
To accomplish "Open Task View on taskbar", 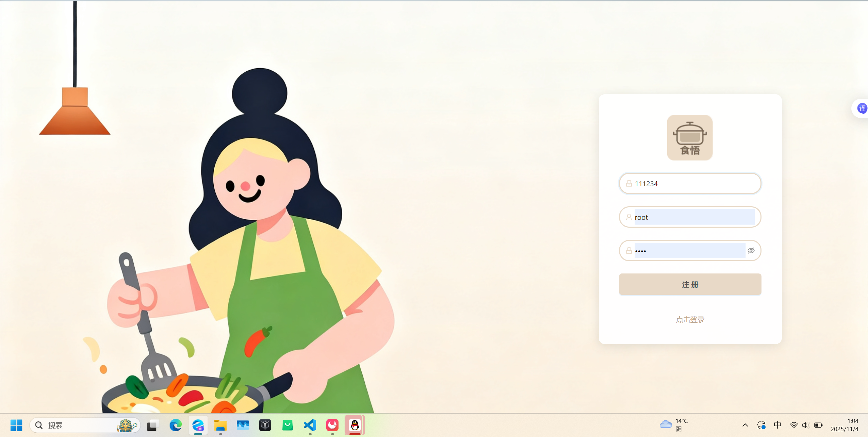I will pyautogui.click(x=153, y=425).
